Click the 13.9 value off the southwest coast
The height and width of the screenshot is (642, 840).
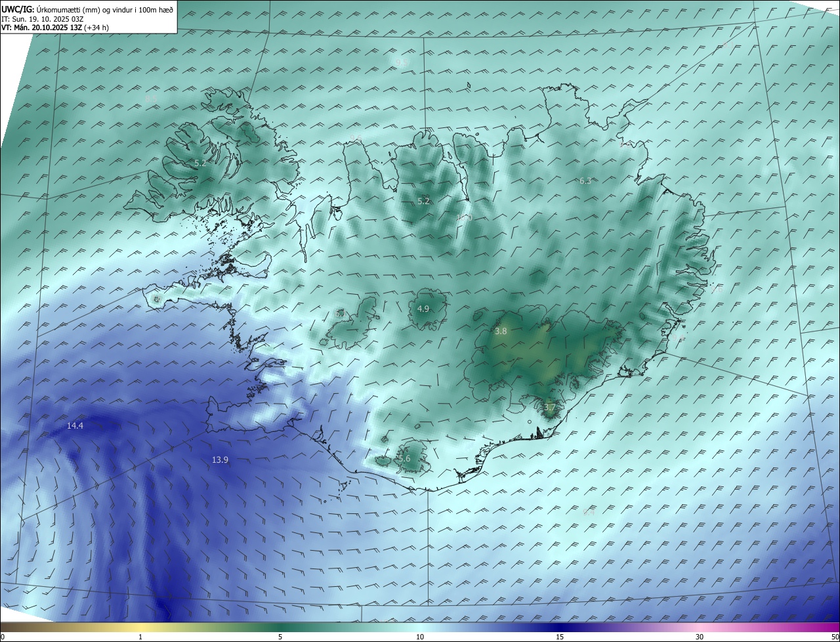(220, 460)
